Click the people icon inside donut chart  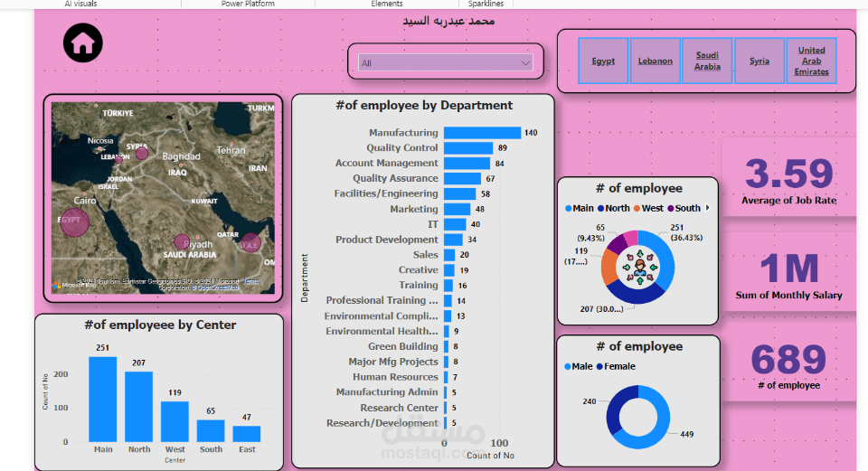click(x=639, y=268)
